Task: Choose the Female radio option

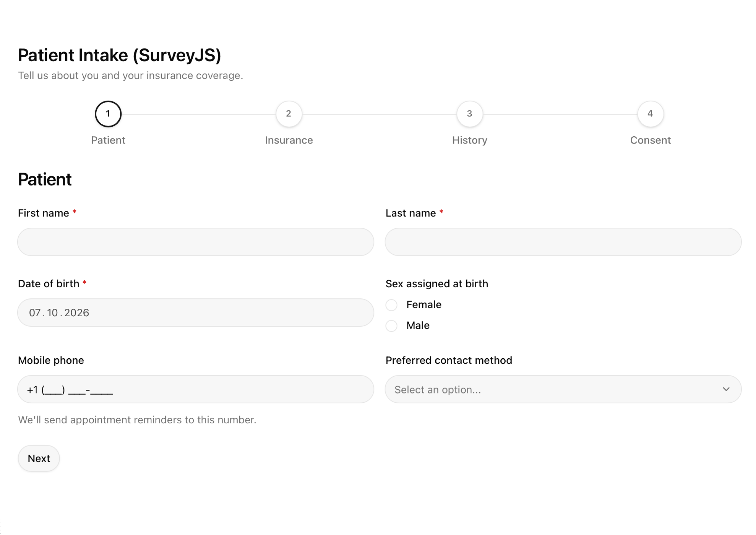Action: (391, 305)
